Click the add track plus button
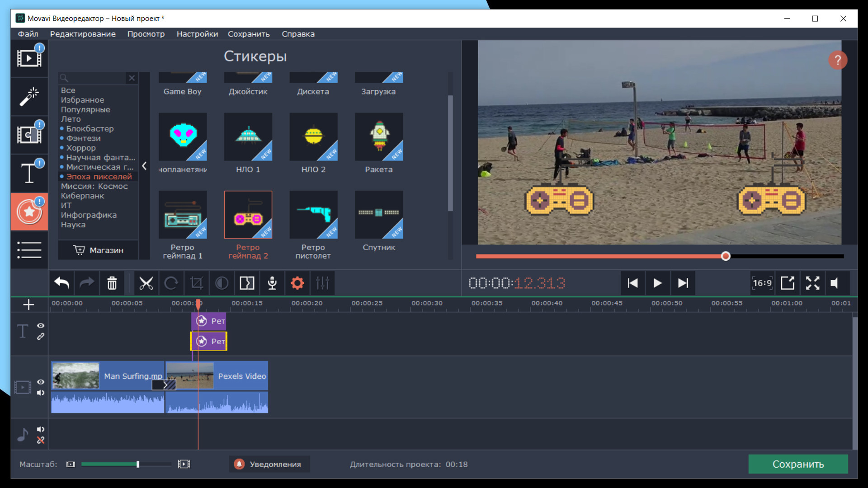Screen dimensions: 868x488 point(28,305)
